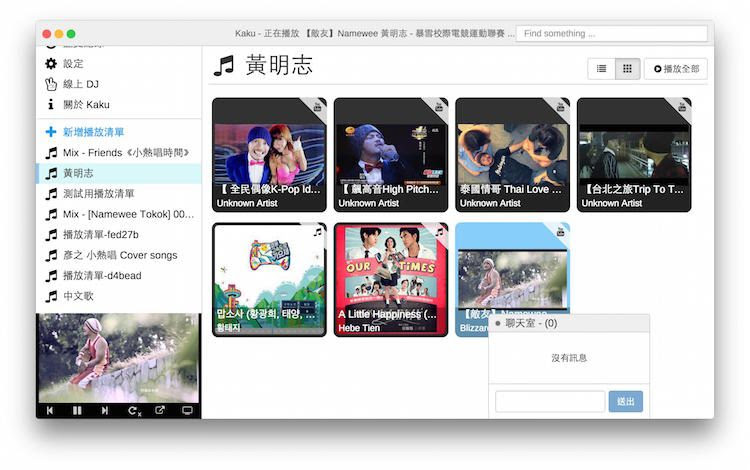The height and width of the screenshot is (470, 750).
Task: Play the 全民偶像K-Pop Id... track card
Action: tap(269, 155)
